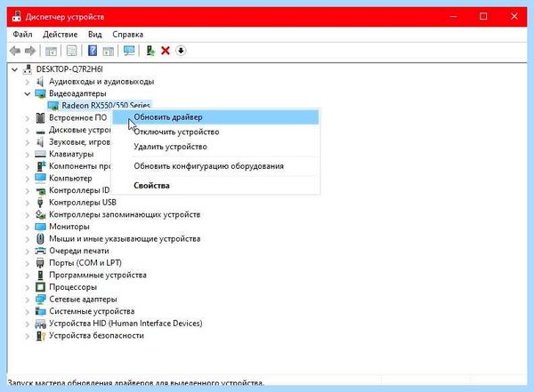The width and height of the screenshot is (534, 392).
Task: Click the red X uninstall device icon
Action: tap(166, 51)
